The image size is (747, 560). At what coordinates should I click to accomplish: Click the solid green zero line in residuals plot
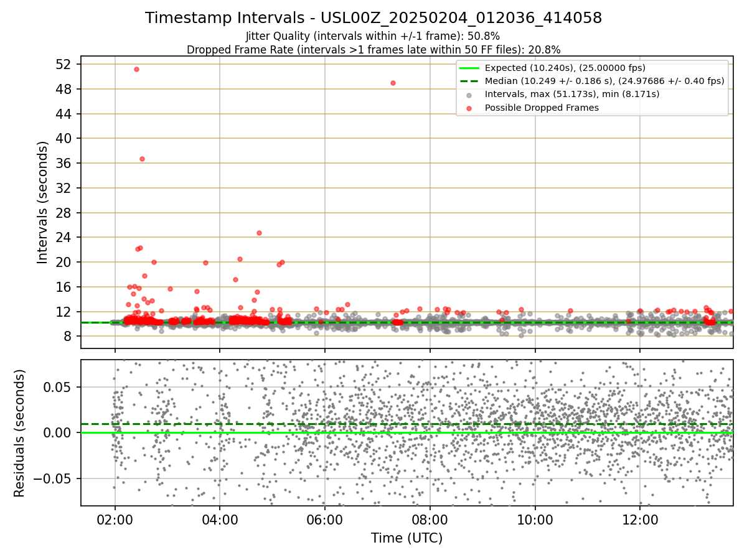click(x=406, y=432)
